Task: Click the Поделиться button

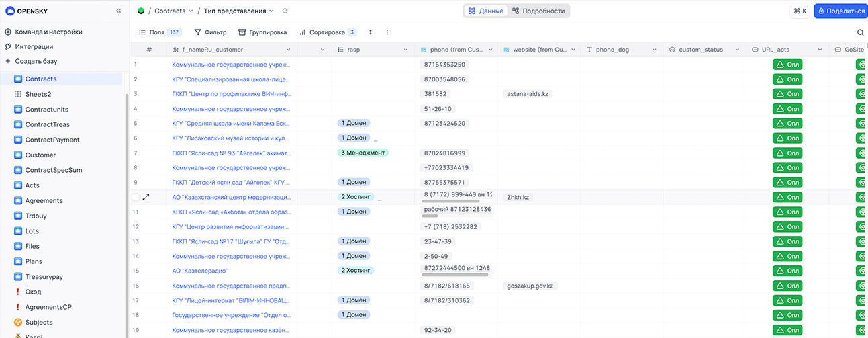Action: tap(840, 11)
